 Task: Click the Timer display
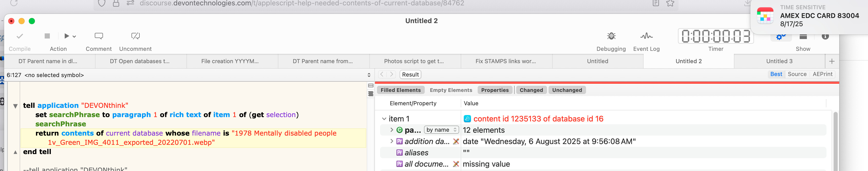[715, 36]
